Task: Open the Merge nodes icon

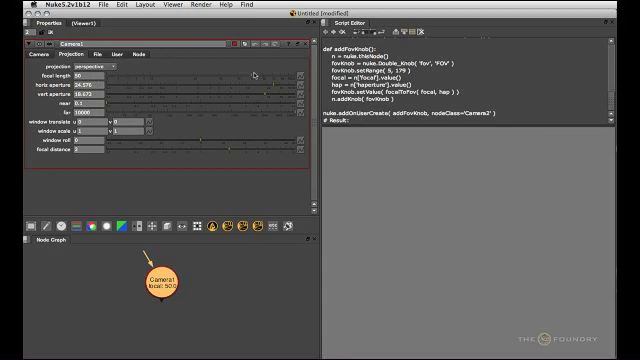Action: [137, 226]
